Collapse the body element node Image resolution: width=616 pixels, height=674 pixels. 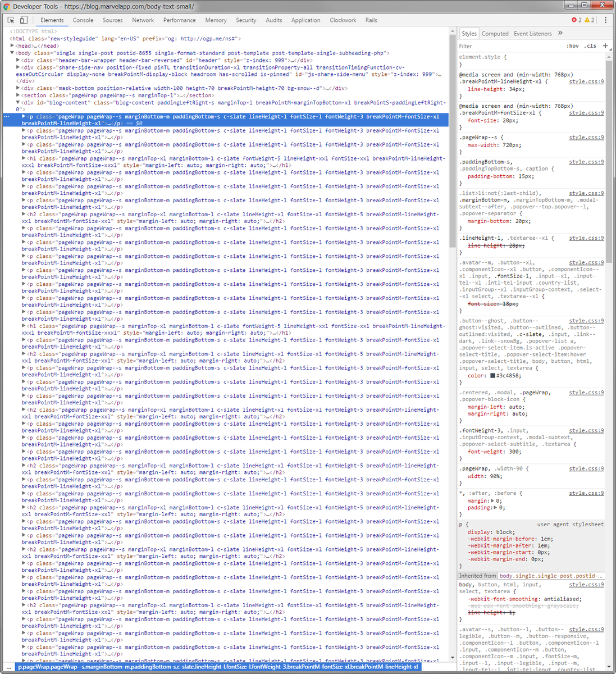[12, 53]
